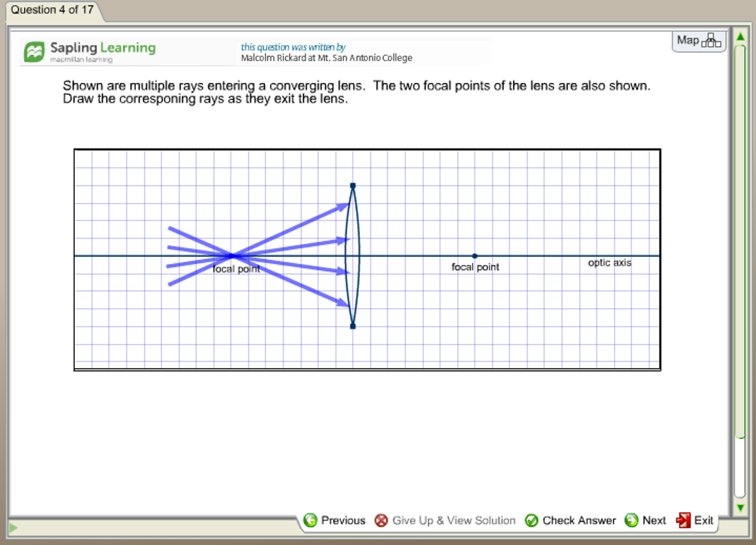Click the green Next arrow icon
The image size is (756, 545).
click(631, 520)
